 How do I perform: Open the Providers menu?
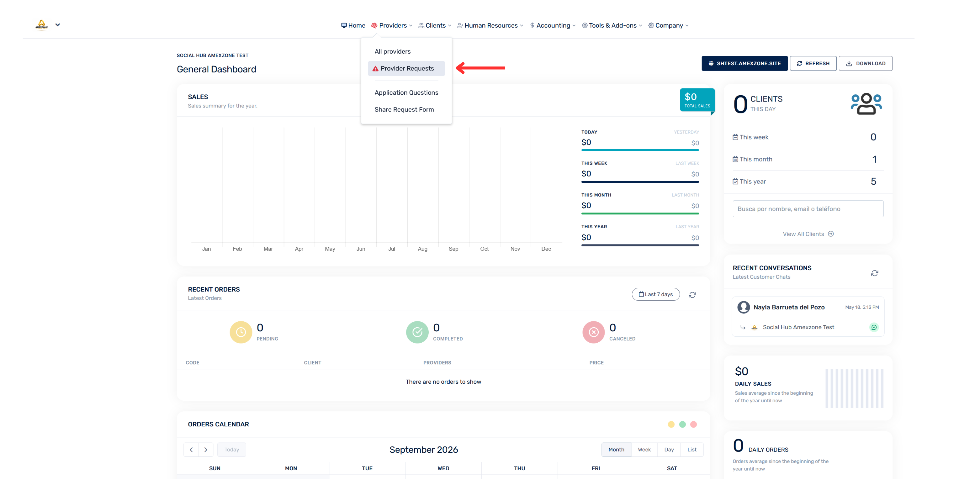coord(391,25)
